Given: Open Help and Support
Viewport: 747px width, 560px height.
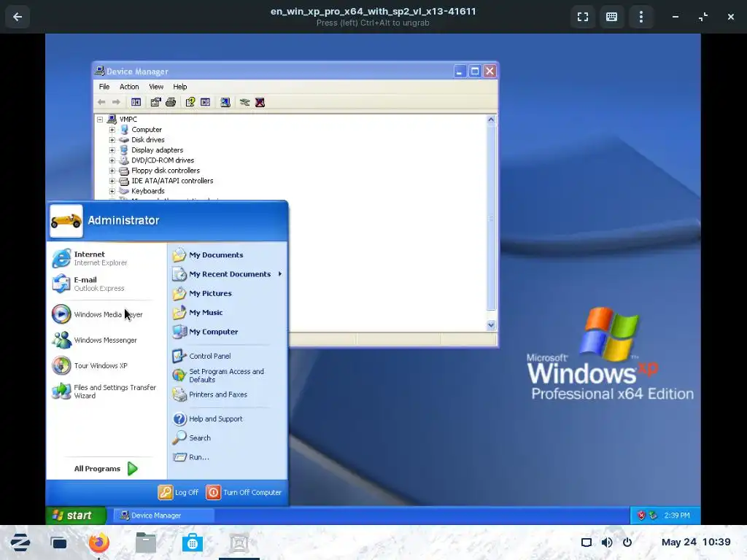Looking at the screenshot, I should click(x=227, y=419).
